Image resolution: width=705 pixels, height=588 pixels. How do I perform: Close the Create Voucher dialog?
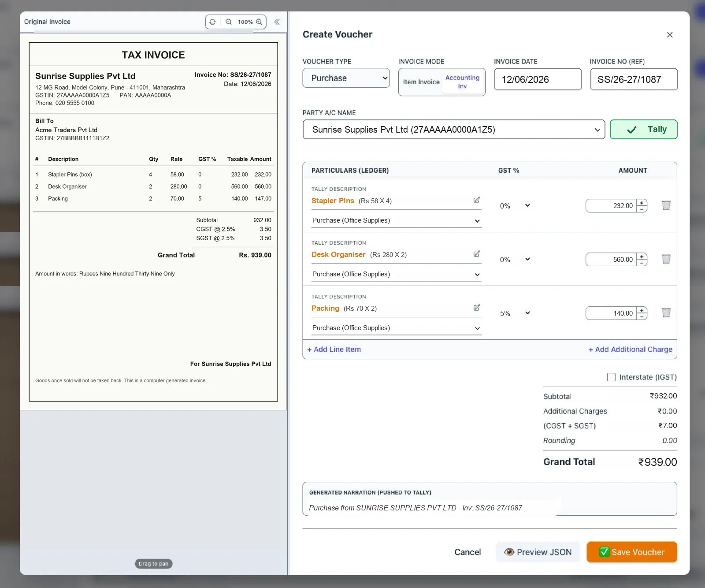coord(670,35)
